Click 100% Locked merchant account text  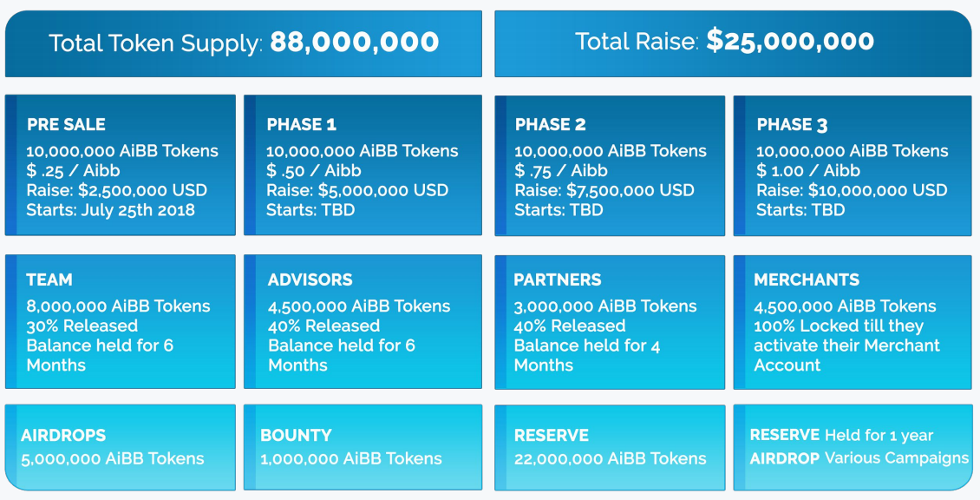[846, 345]
